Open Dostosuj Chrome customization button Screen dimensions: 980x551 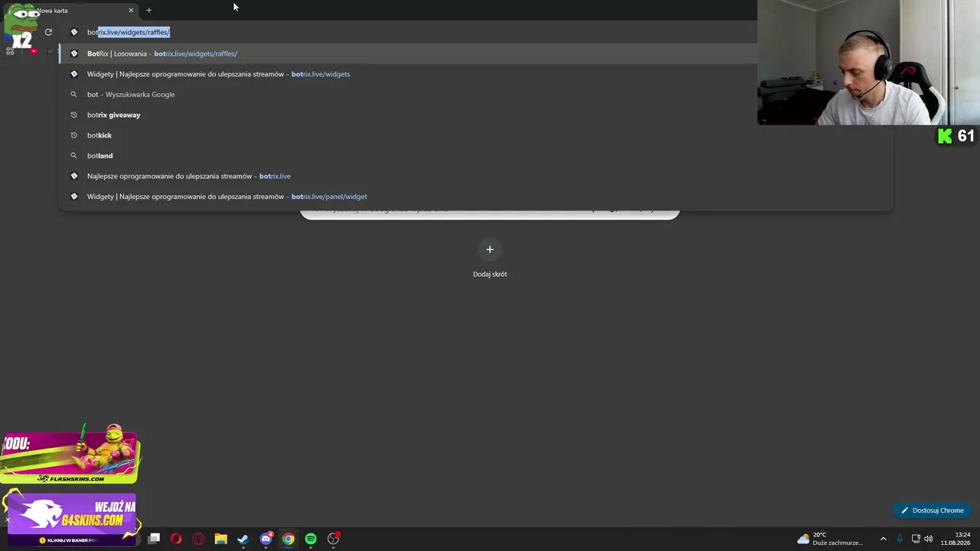[933, 510]
